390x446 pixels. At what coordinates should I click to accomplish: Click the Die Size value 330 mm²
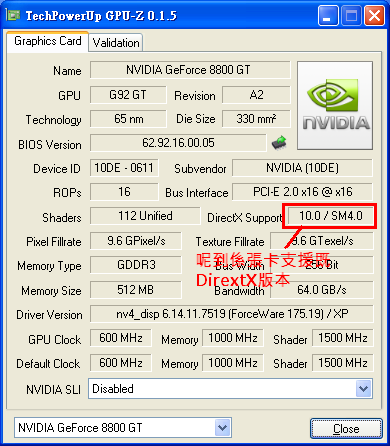click(256, 119)
